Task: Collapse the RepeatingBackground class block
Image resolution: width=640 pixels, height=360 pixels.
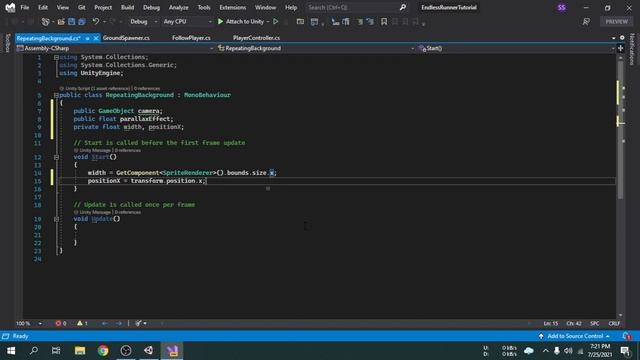Action: click(x=56, y=95)
